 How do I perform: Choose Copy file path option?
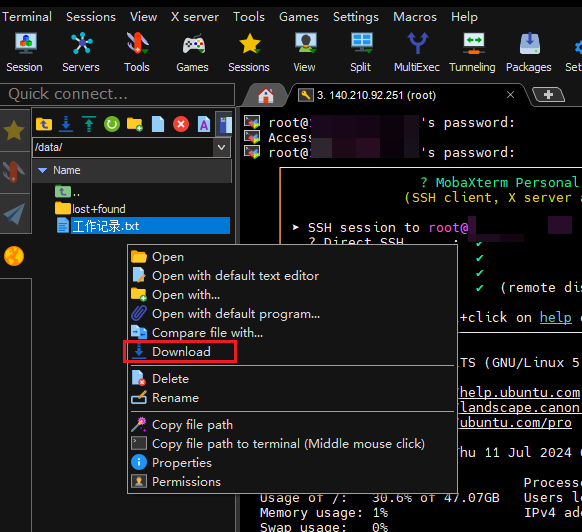292,425
